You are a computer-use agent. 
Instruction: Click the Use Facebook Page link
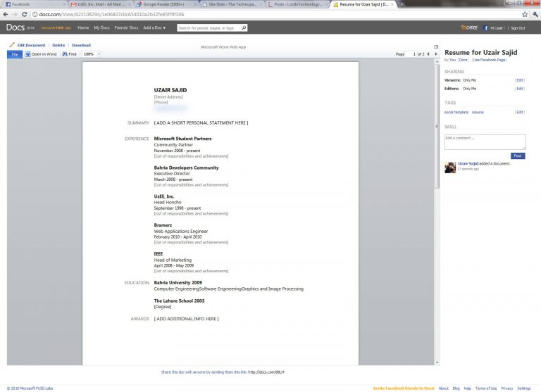[x=489, y=60]
